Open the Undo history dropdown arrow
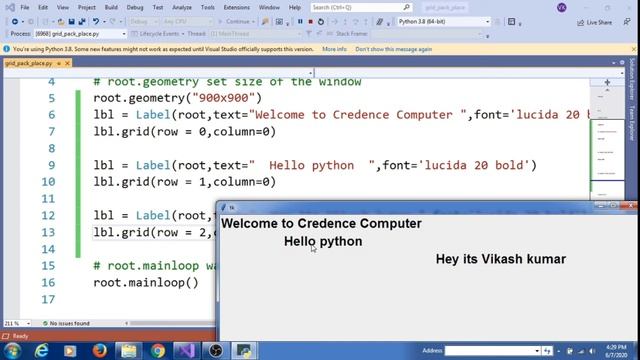Viewport: 640px width, 360px height. pyautogui.click(x=104, y=22)
